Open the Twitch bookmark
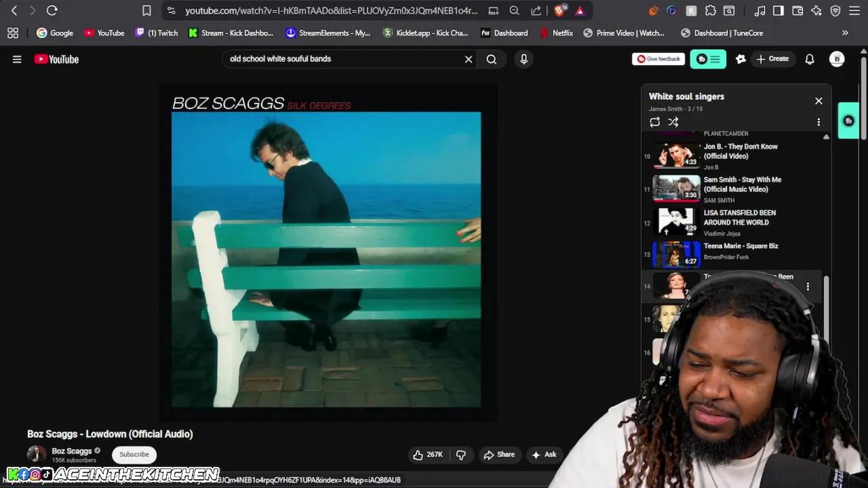Viewport: 868px width, 488px height. tap(157, 33)
